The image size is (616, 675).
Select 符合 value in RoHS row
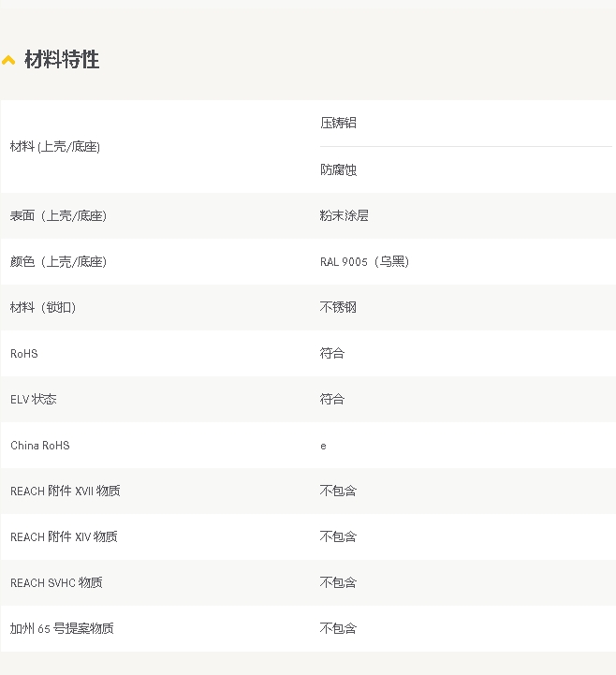(332, 354)
